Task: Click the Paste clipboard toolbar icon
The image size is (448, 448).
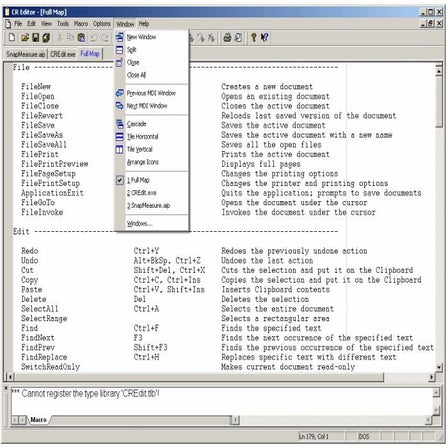Action: pyautogui.click(x=81, y=38)
